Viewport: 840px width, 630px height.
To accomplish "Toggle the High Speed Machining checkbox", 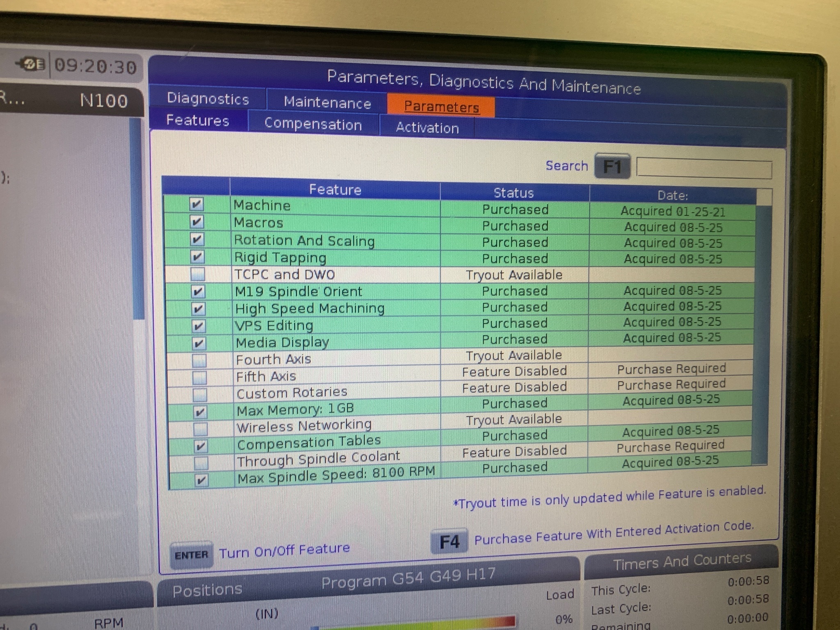I will (x=198, y=308).
